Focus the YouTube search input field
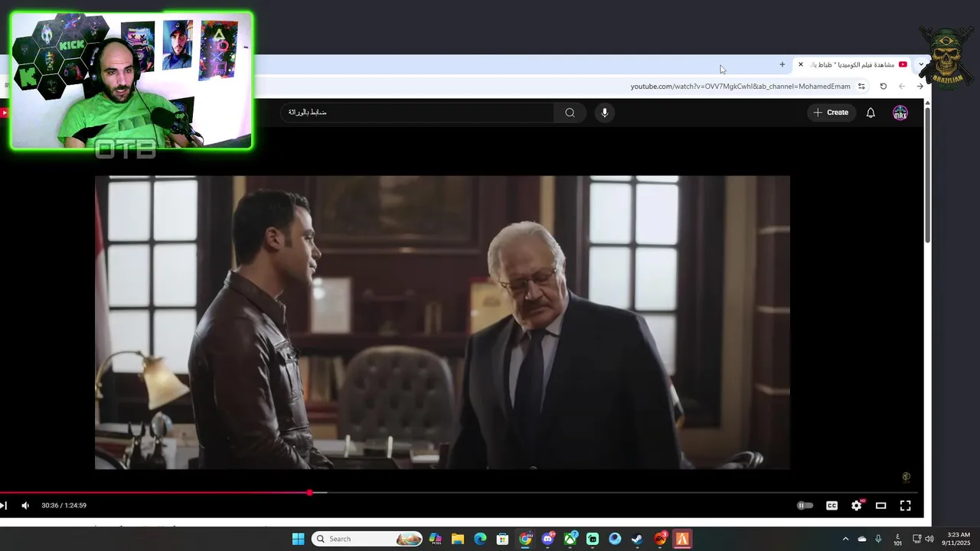The width and height of the screenshot is (980, 551). [x=417, y=112]
